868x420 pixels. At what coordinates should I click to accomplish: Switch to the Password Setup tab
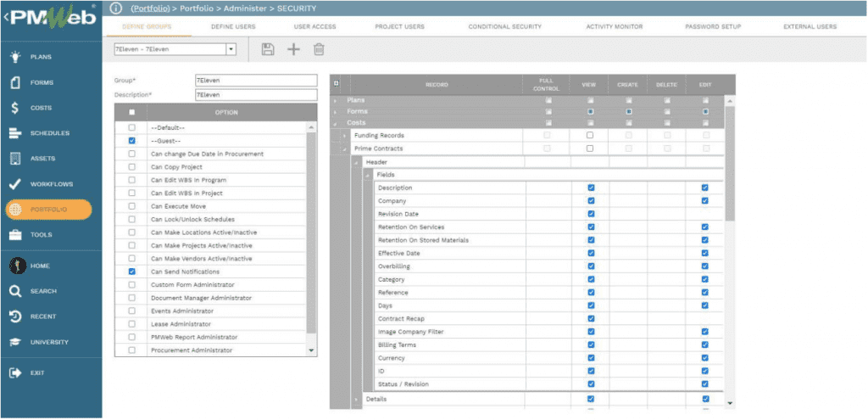click(x=713, y=26)
